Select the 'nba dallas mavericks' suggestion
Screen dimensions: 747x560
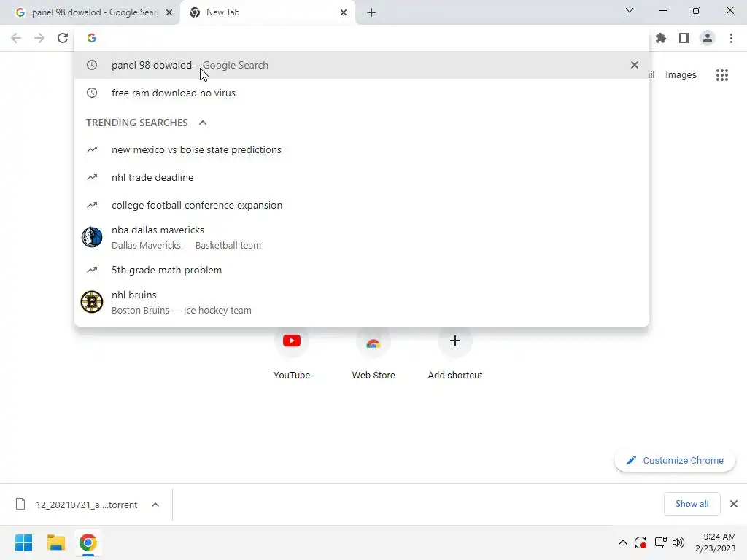pos(362,238)
